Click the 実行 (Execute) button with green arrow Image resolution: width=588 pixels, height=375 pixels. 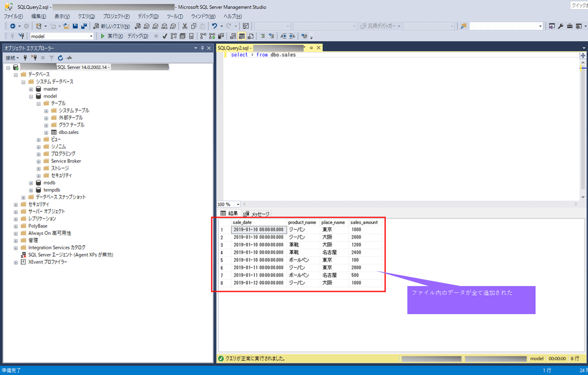tap(112, 36)
